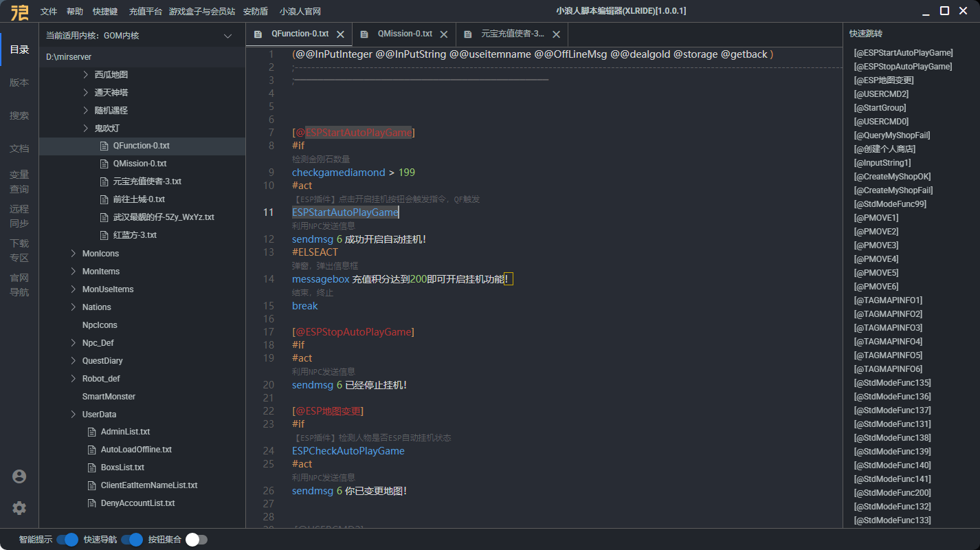
Task: Jump to [@QueryMyShopFail] in the quick jump panel
Action: pyautogui.click(x=891, y=135)
